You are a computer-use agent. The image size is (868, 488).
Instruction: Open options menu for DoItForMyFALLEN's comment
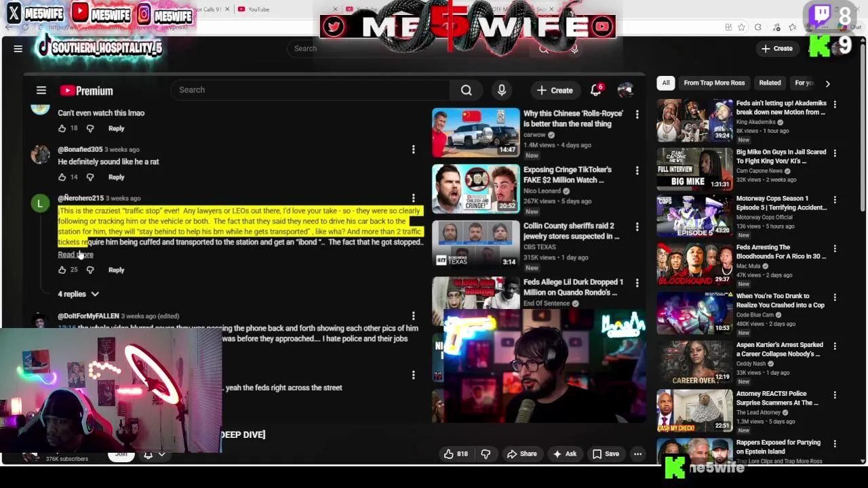[x=413, y=316]
